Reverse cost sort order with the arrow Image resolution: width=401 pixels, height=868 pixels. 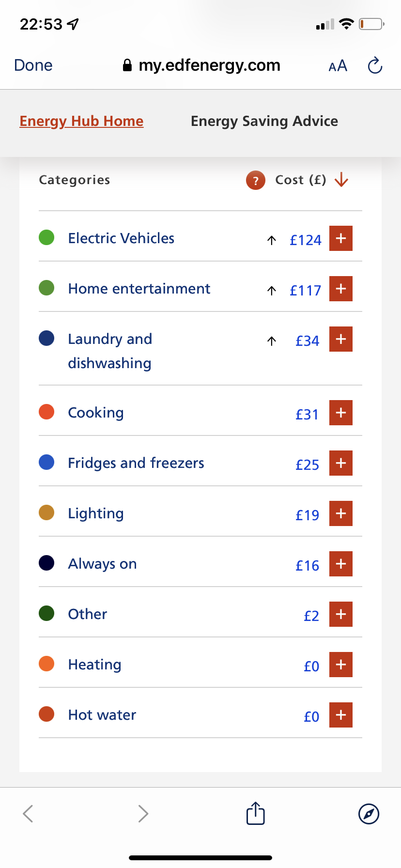tap(341, 180)
